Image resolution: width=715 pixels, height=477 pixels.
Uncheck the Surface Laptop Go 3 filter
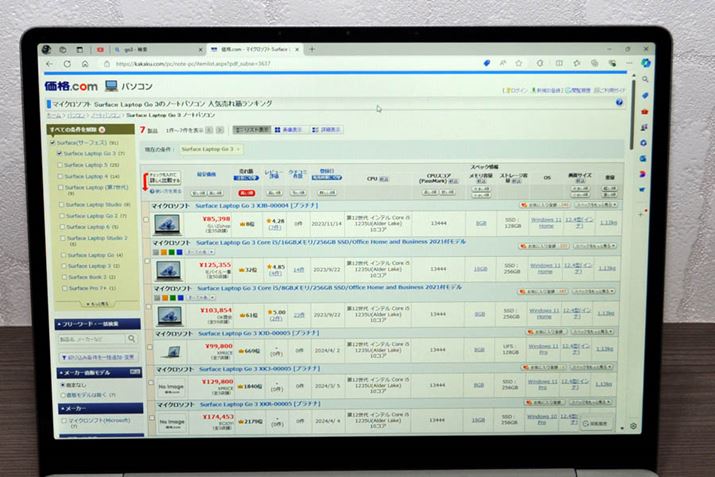coord(60,153)
